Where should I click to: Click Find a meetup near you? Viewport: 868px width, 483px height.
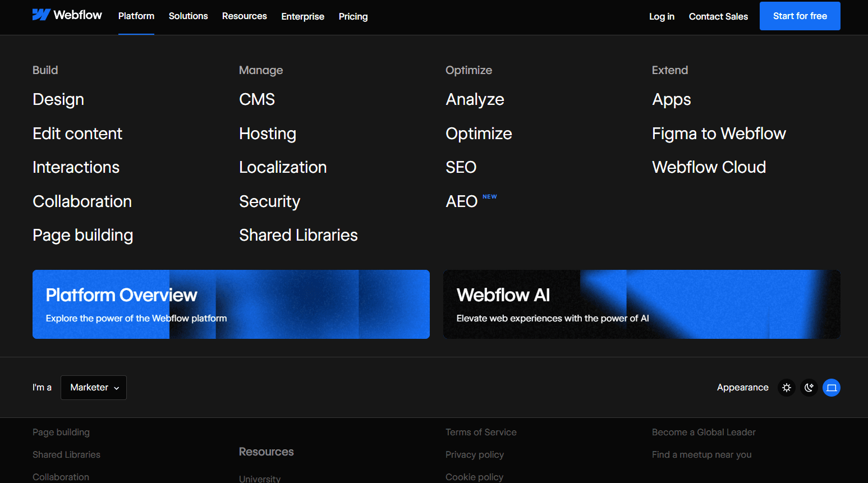[702, 455]
